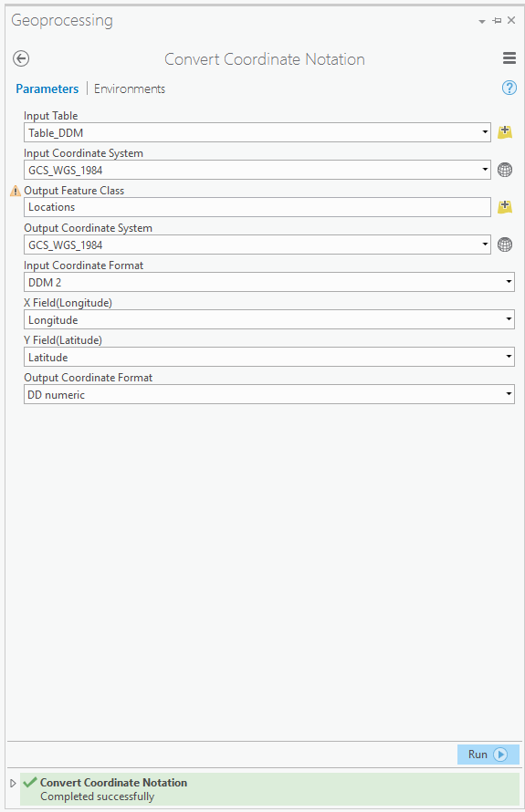Image resolution: width=525 pixels, height=812 pixels.
Task: Run the Convert Coordinate Notation tool
Action: point(488,754)
